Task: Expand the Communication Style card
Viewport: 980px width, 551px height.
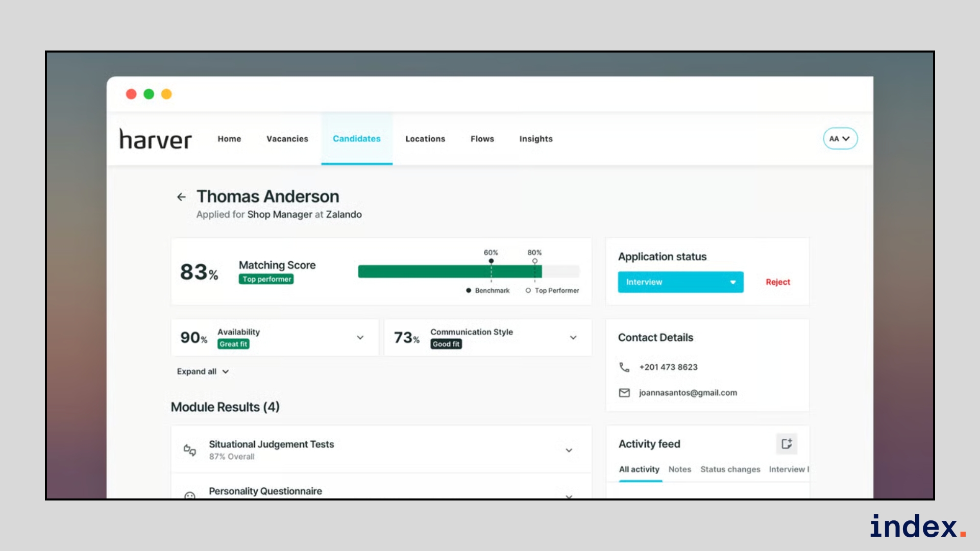Action: (573, 338)
